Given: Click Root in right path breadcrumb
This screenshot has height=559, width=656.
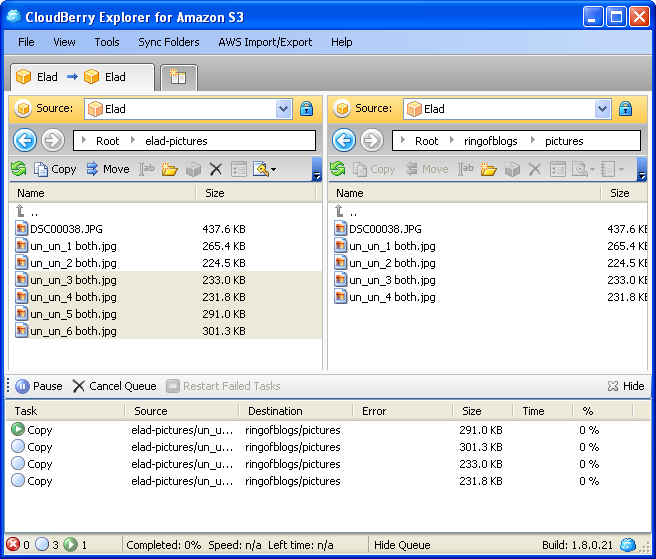Looking at the screenshot, I should (x=426, y=141).
